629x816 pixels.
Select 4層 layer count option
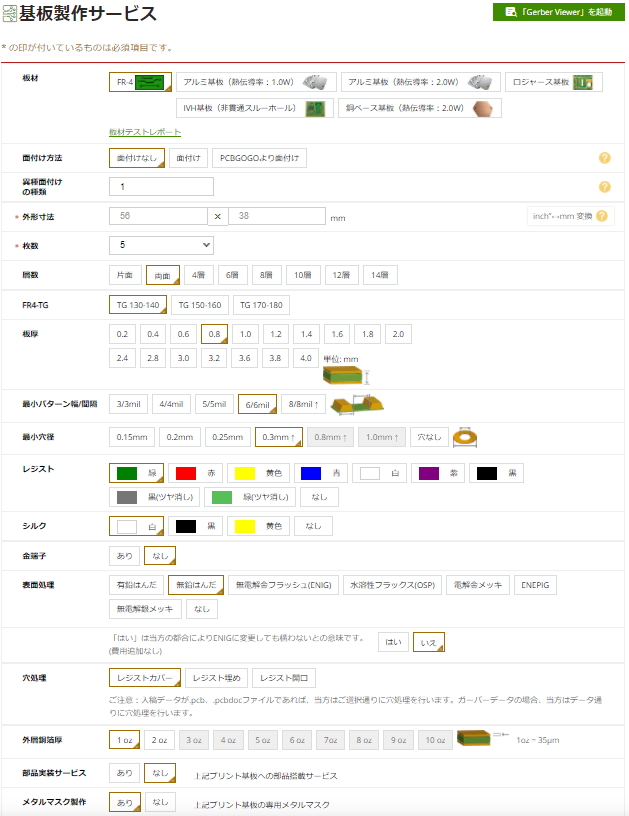pyautogui.click(x=198, y=275)
